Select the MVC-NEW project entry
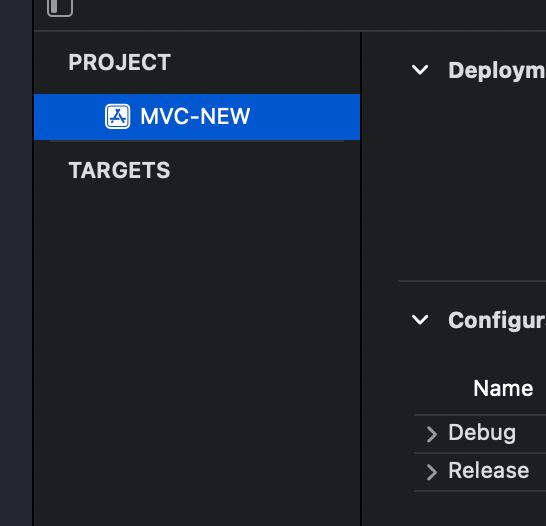The height and width of the screenshot is (526, 546). coord(197,117)
